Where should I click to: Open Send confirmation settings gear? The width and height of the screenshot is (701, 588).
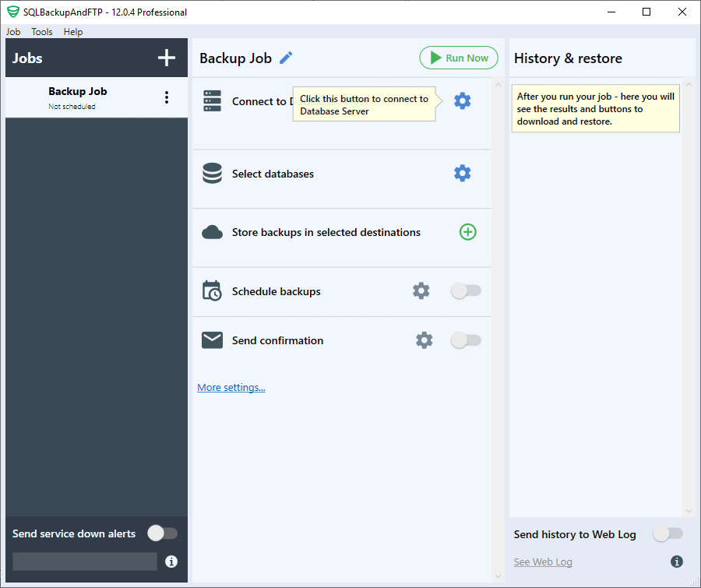424,340
